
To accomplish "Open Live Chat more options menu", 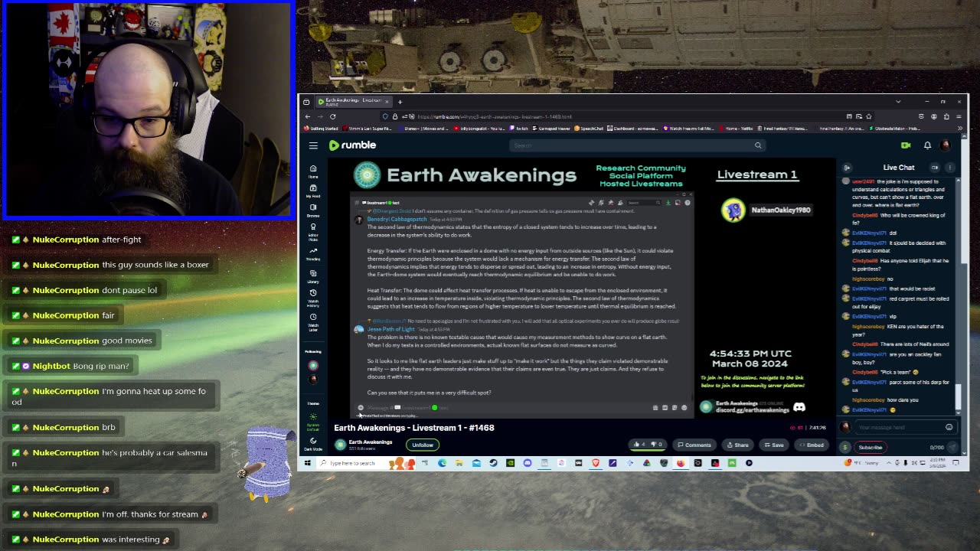I will coord(950,168).
